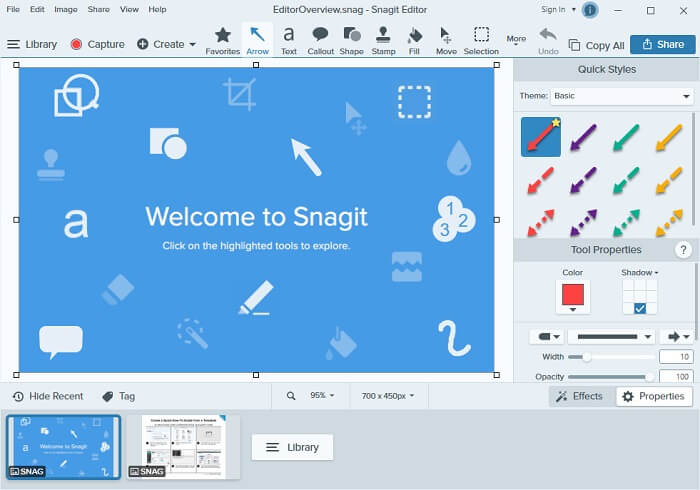
Task: Click the blue Share button
Action: 662,44
